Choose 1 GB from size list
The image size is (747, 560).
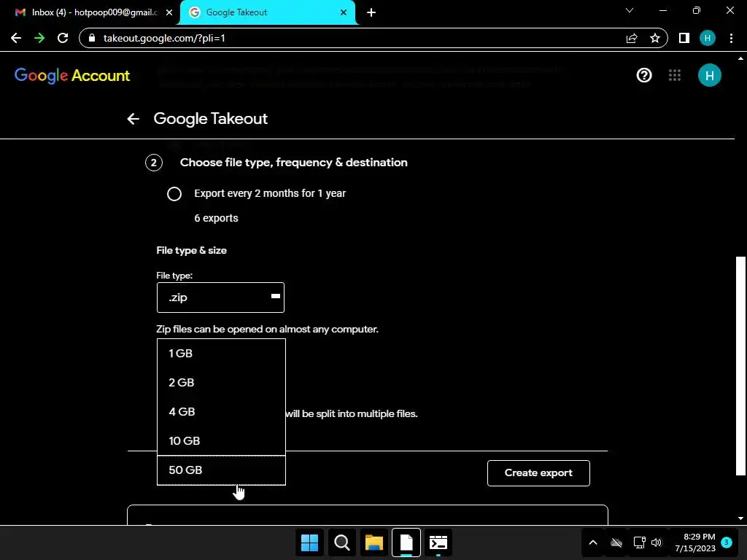pyautogui.click(x=221, y=354)
